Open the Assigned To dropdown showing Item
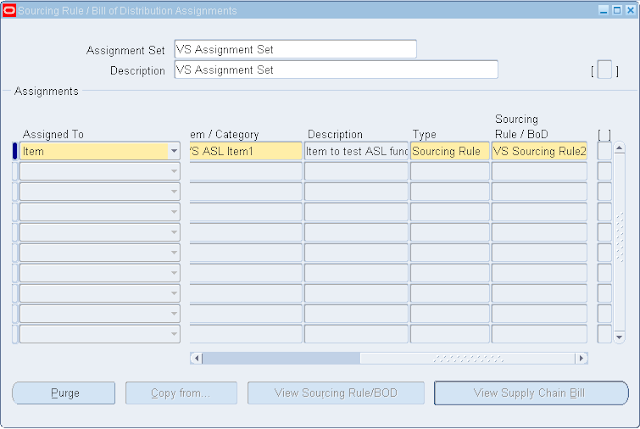640x429 pixels. (174, 151)
